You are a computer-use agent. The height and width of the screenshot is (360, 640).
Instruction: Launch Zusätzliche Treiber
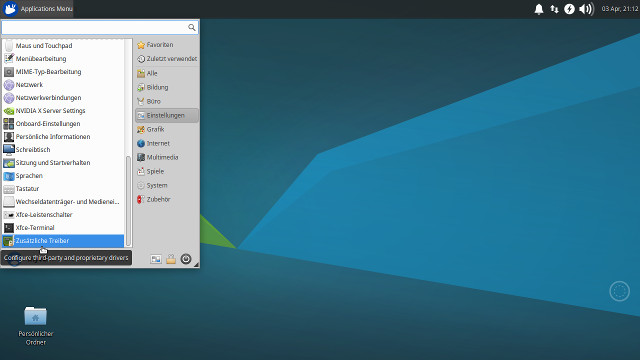coord(63,241)
